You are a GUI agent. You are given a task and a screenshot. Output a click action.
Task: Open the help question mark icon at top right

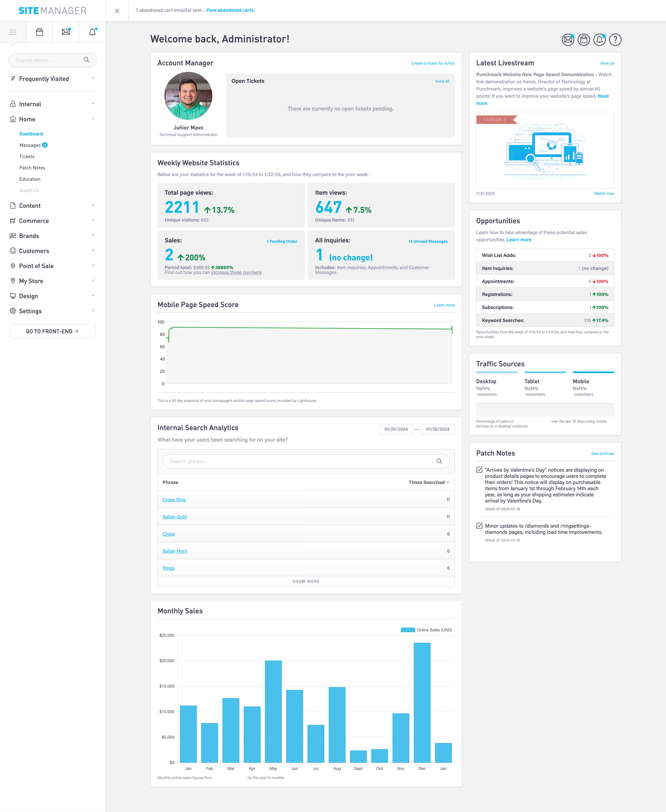coord(615,40)
